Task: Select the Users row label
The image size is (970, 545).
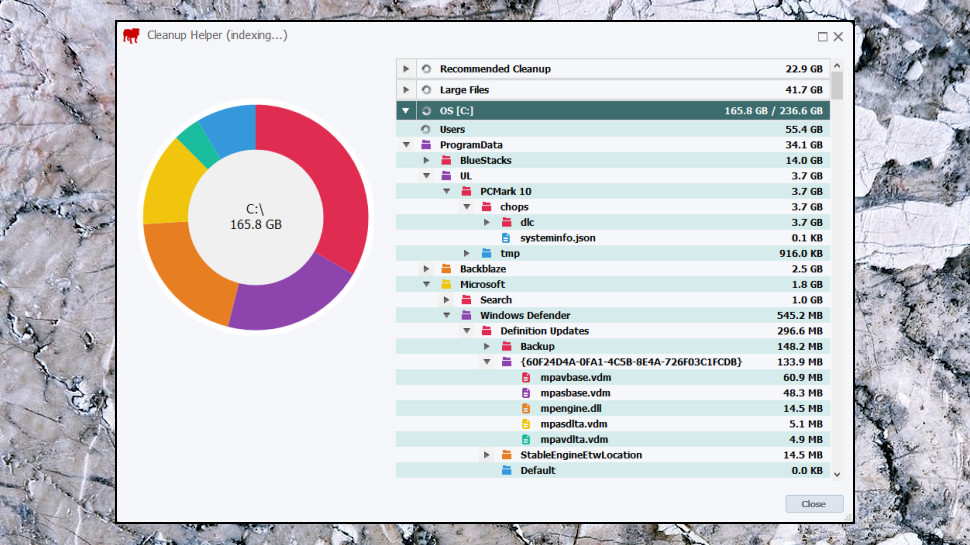Action: point(452,129)
